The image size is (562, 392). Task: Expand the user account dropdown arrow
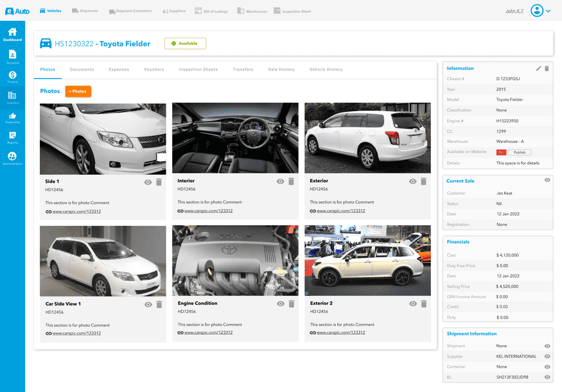point(548,11)
